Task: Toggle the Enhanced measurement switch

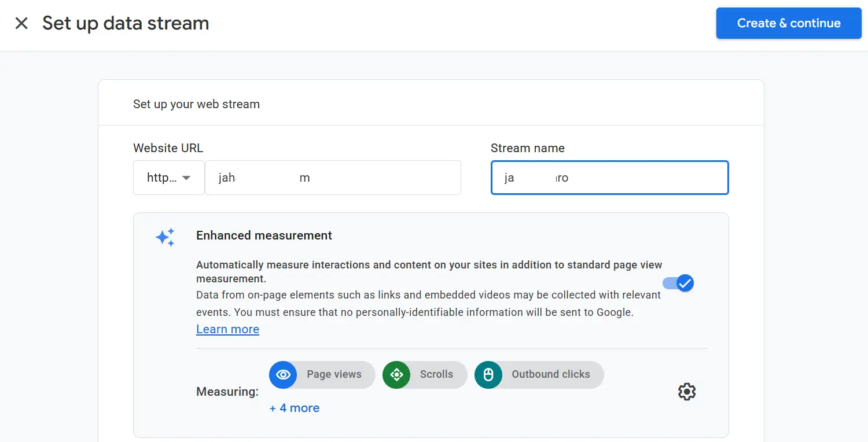Action: (678, 283)
